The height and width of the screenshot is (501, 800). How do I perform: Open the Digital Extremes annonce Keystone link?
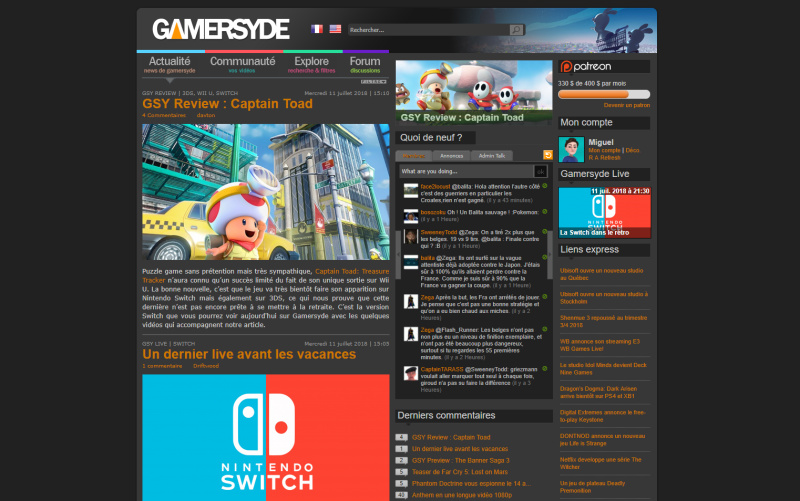602,416
